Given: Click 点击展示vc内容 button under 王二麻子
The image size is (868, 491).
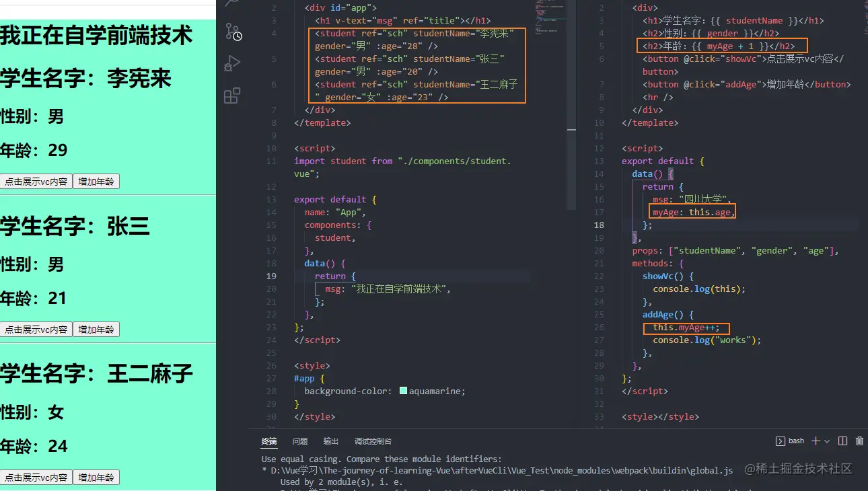Looking at the screenshot, I should point(36,478).
